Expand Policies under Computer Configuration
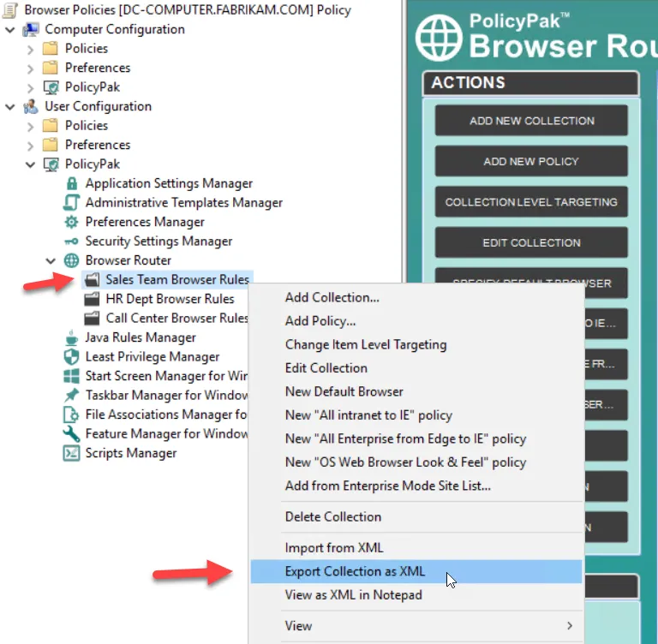 (x=30, y=50)
